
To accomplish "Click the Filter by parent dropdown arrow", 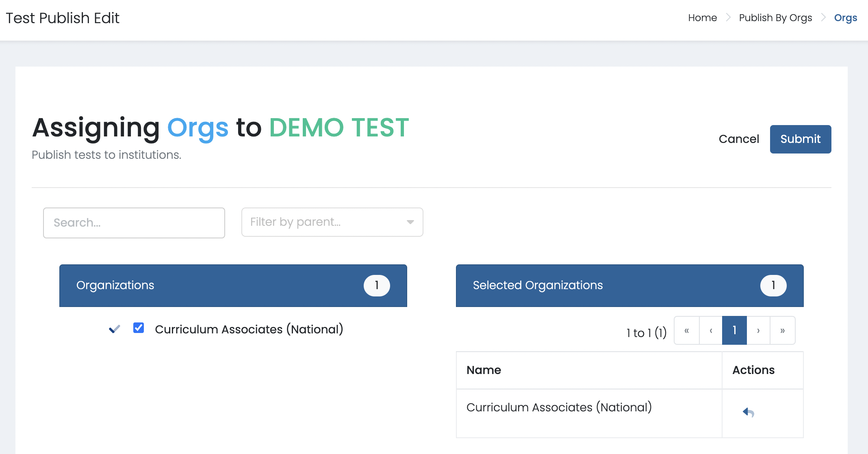I will tap(410, 222).
